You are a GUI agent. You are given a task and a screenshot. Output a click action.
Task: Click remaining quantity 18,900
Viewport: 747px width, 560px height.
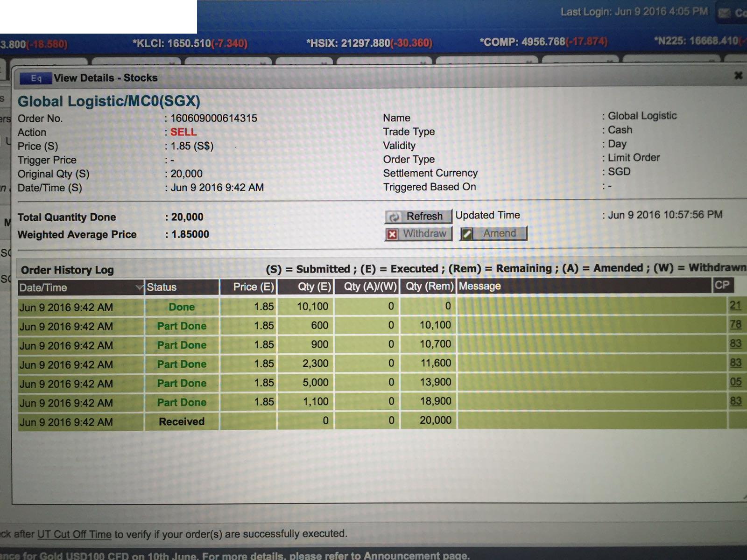[x=435, y=401]
